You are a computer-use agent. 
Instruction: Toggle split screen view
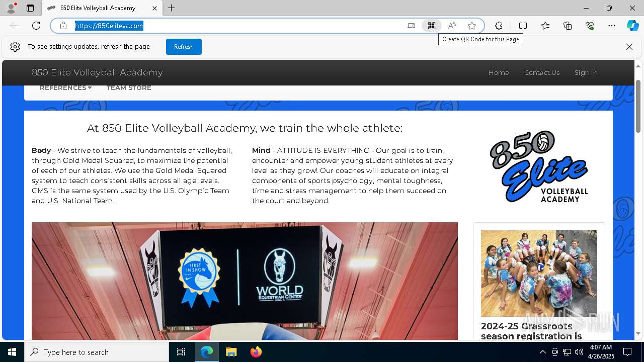tap(523, 26)
